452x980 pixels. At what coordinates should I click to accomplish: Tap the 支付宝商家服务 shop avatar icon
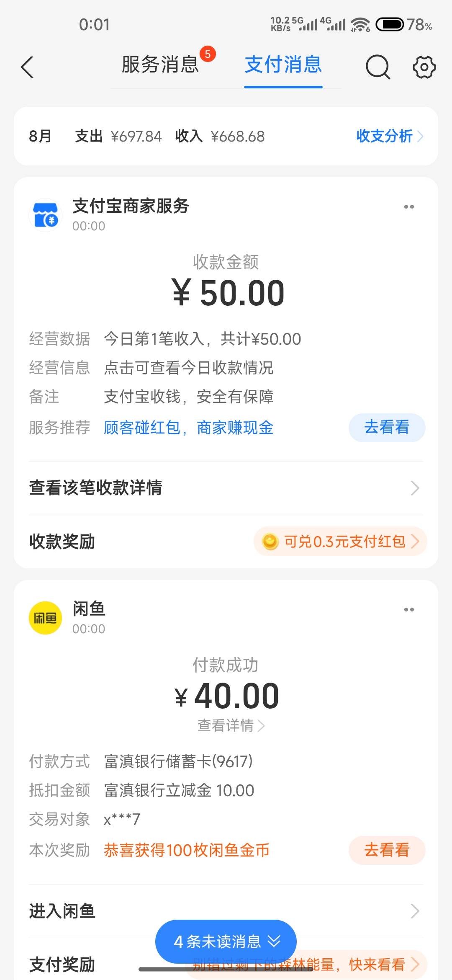click(45, 215)
